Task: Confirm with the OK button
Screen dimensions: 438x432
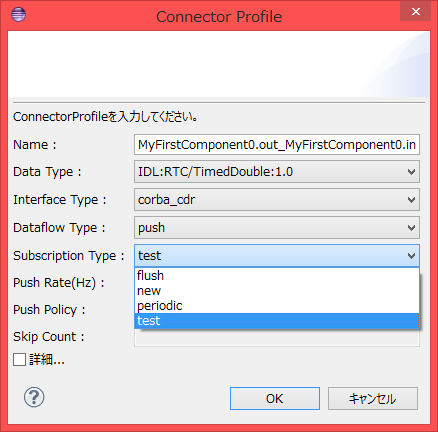Action: [x=275, y=398]
